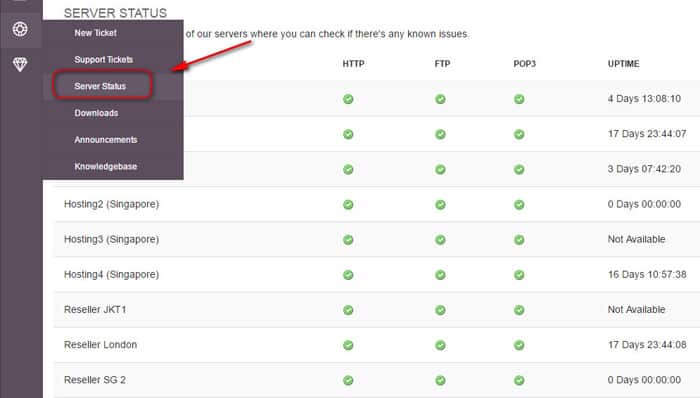Click the HTTP column header
Screen dimensions: 700x398
(x=354, y=64)
